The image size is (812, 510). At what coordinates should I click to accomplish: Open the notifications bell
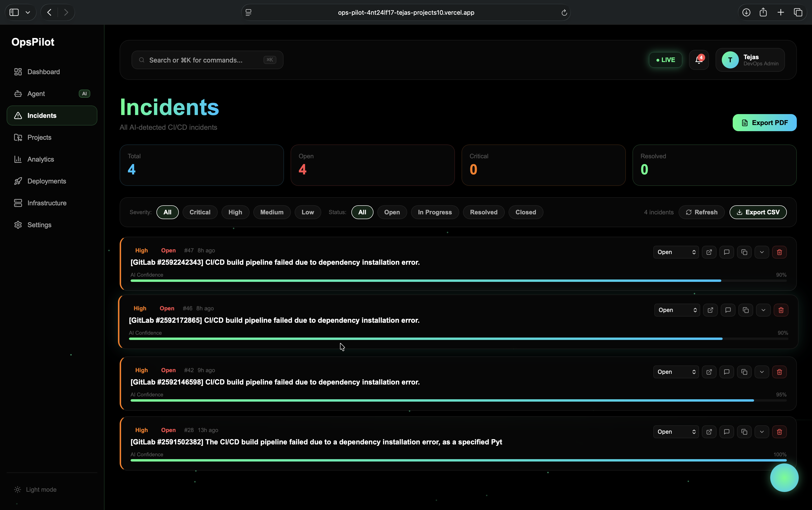click(x=699, y=60)
